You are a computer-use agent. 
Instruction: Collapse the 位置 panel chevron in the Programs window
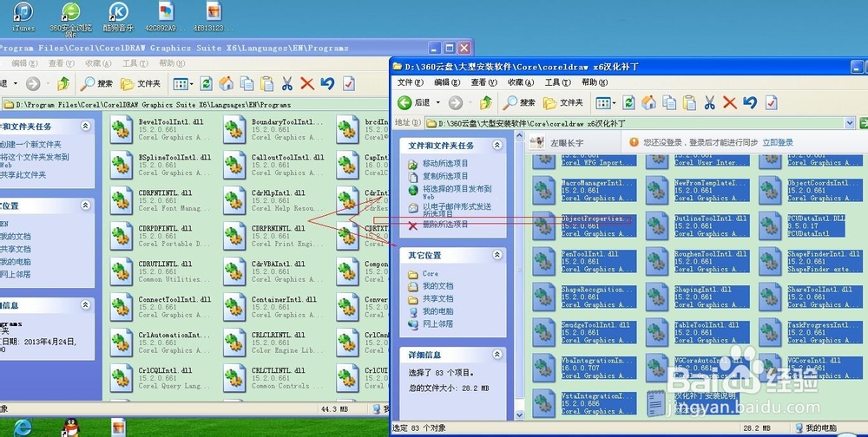coord(85,205)
